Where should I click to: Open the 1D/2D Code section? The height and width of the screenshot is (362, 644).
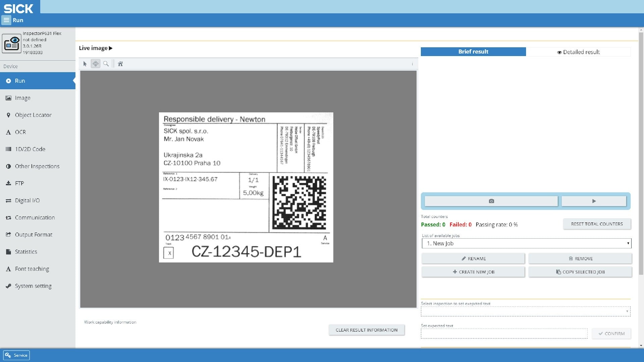coord(30,149)
